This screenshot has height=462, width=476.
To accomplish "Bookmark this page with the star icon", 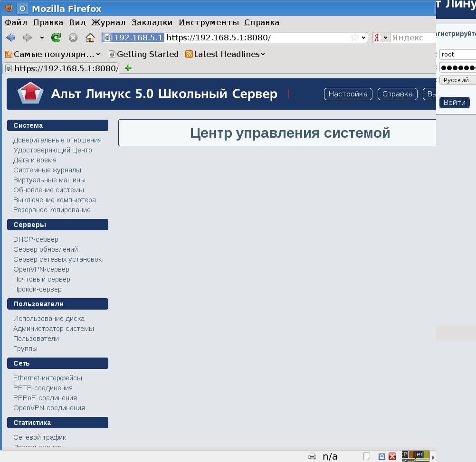I will 354,38.
